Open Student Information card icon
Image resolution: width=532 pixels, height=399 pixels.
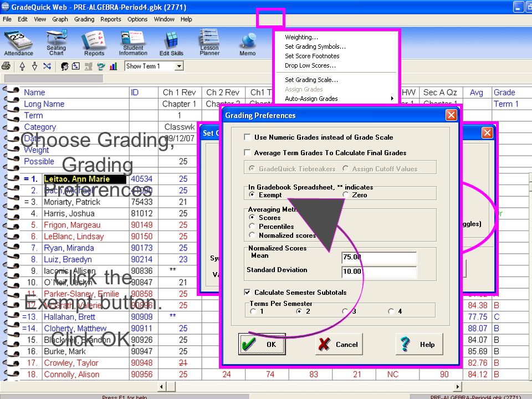133,43
